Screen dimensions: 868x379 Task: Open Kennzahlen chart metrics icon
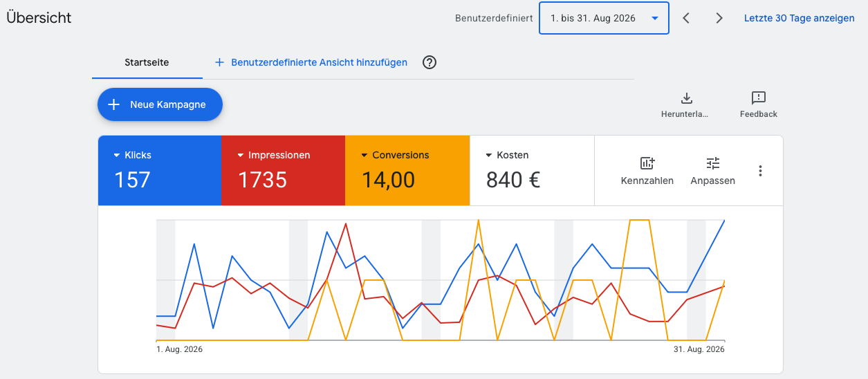(x=647, y=163)
